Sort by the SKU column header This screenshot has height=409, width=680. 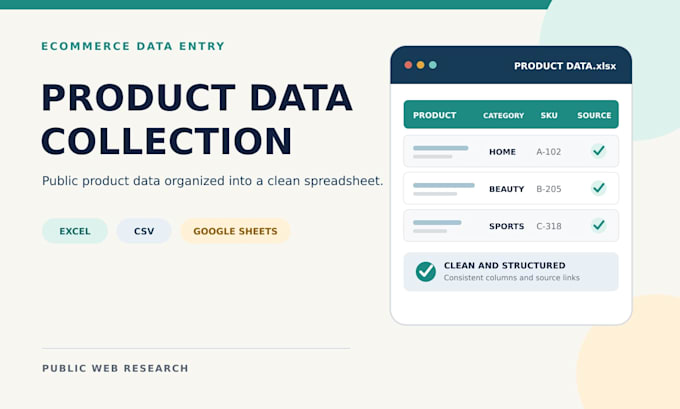tap(549, 115)
